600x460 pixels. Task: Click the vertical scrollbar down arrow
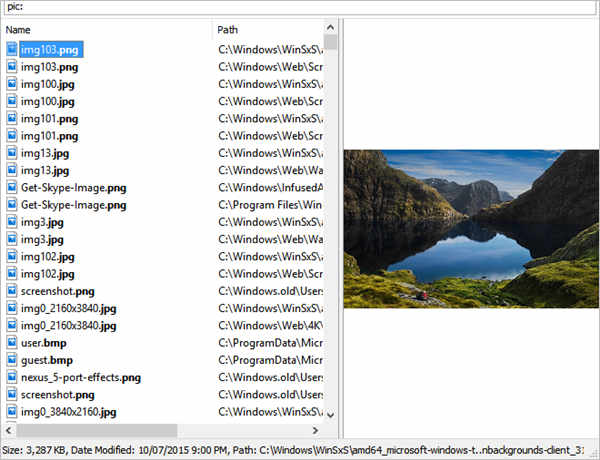[x=330, y=414]
